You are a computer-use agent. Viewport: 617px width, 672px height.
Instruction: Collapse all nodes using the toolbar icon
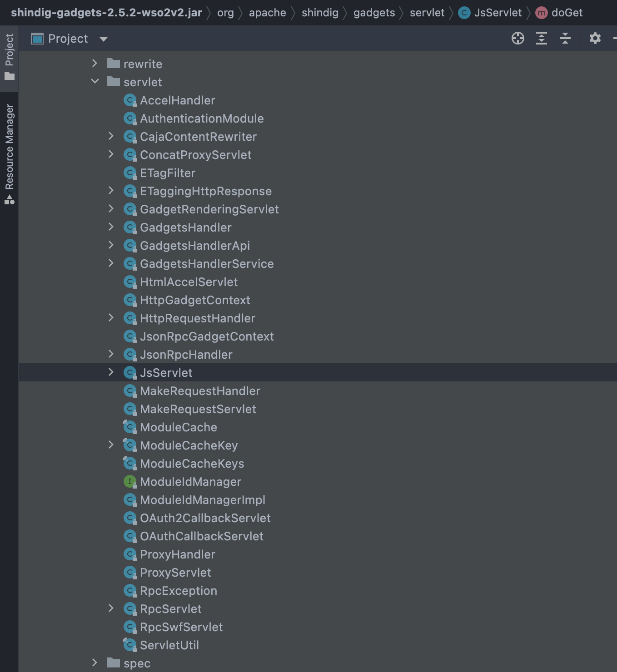click(565, 38)
